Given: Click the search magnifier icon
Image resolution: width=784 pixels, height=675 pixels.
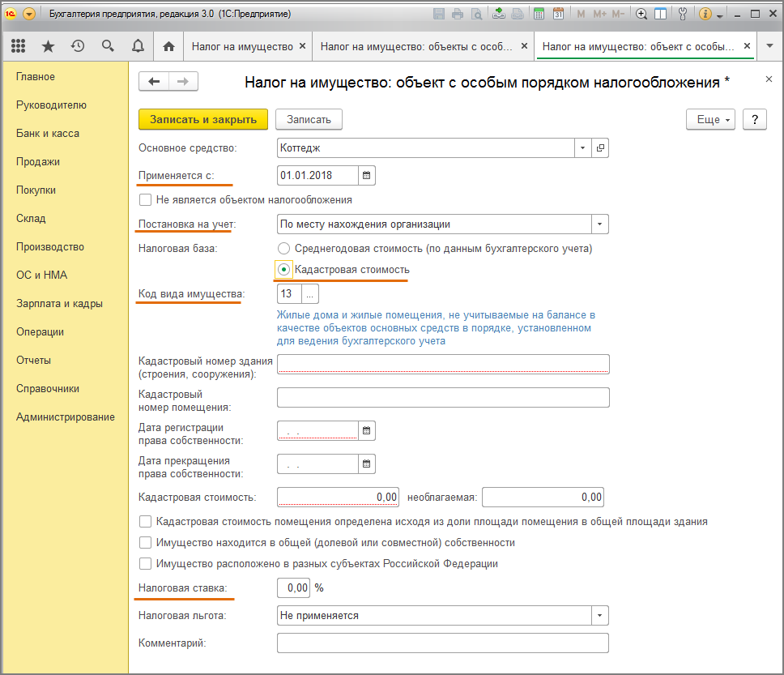Looking at the screenshot, I should [x=108, y=46].
